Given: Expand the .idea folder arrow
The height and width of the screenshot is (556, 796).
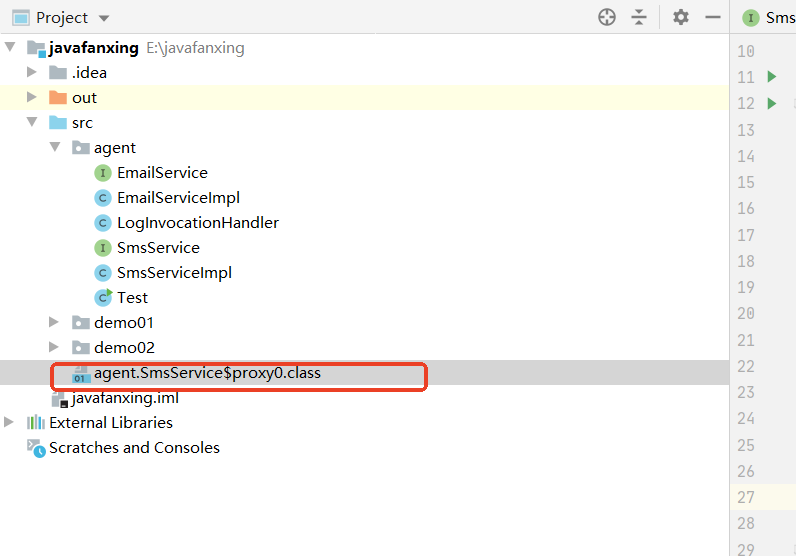Looking at the screenshot, I should point(31,72).
